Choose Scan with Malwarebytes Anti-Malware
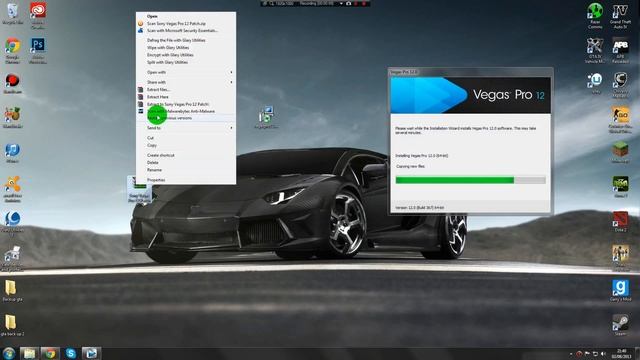 click(x=186, y=111)
